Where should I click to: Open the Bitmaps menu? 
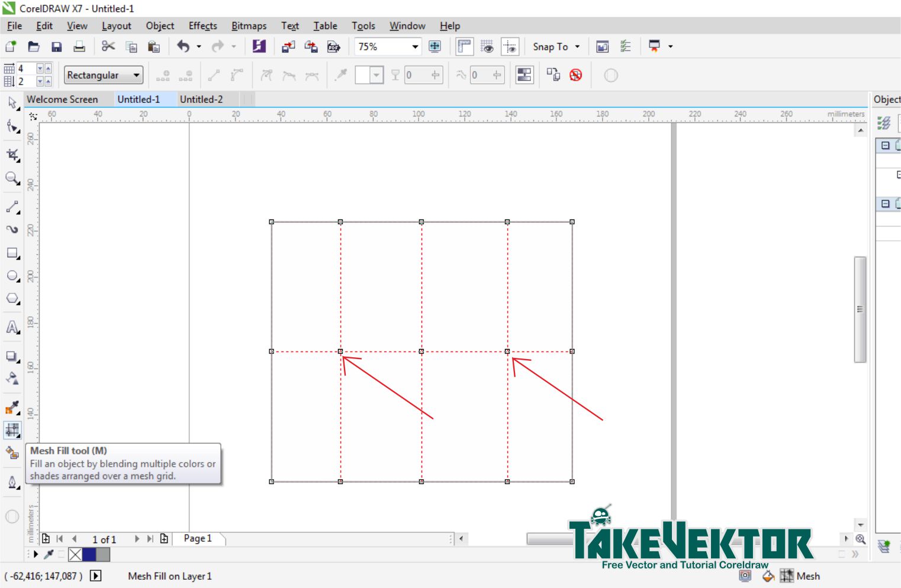(x=249, y=25)
